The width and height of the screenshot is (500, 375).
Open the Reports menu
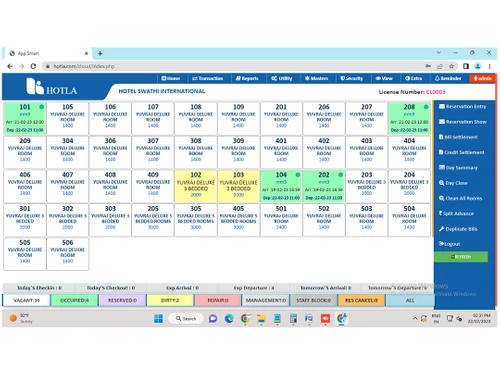[247, 78]
